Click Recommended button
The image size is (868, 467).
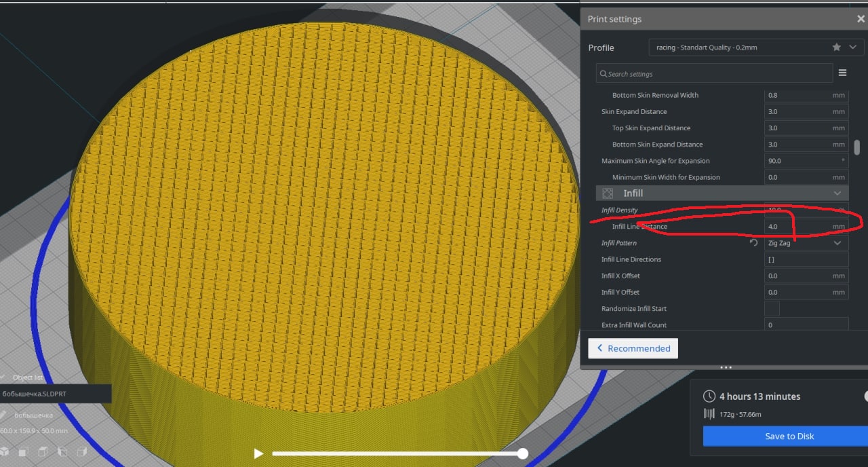[x=633, y=348]
